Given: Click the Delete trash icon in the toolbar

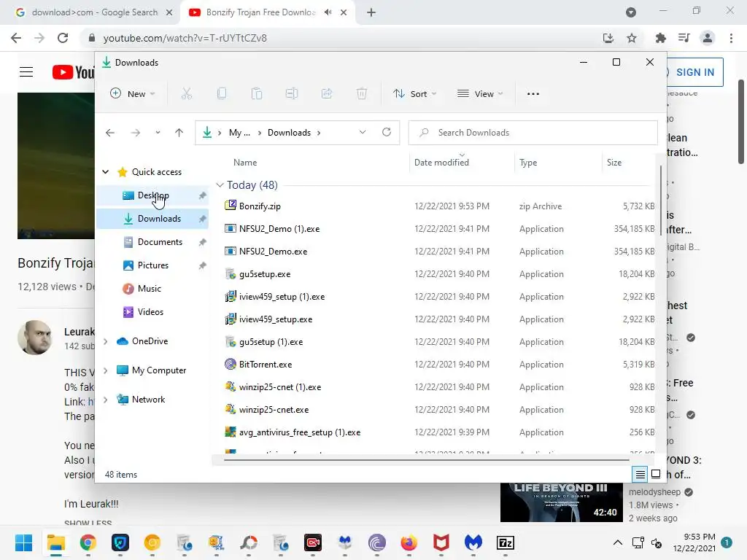Looking at the screenshot, I should pos(362,94).
